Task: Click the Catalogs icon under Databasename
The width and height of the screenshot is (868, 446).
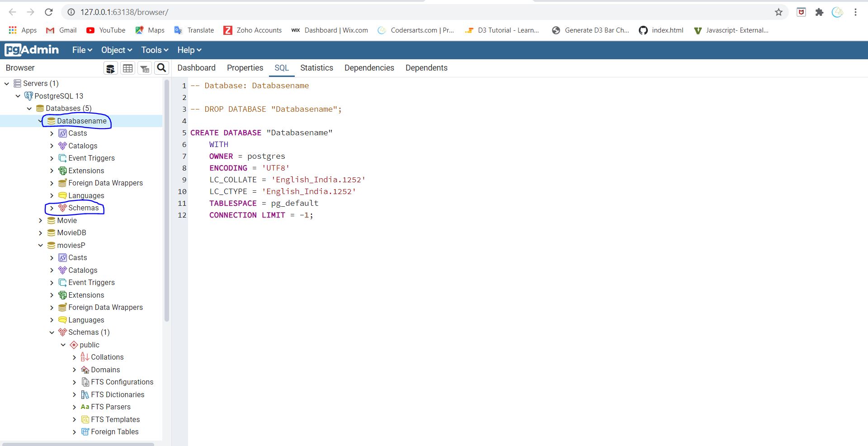Action: coord(63,146)
